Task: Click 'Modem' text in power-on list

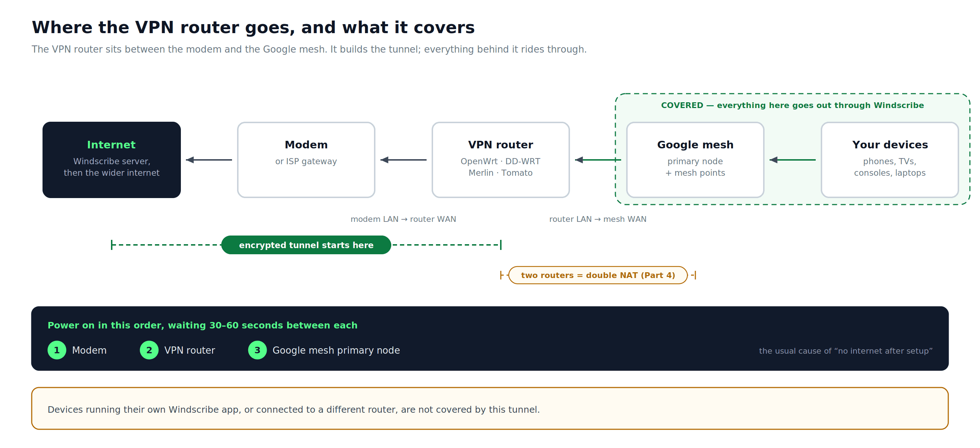Action: tap(89, 350)
